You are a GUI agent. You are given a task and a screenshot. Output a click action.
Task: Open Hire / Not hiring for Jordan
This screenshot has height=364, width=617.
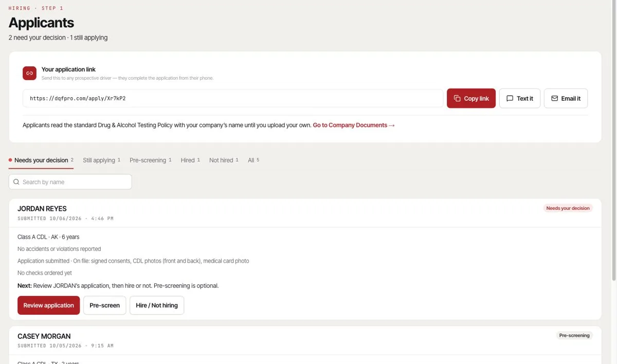tap(157, 305)
